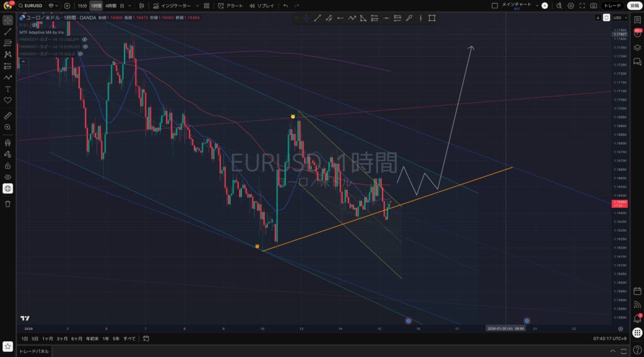
Task: Expand the favorite indicators dropdown arrow
Action: [x=197, y=6]
